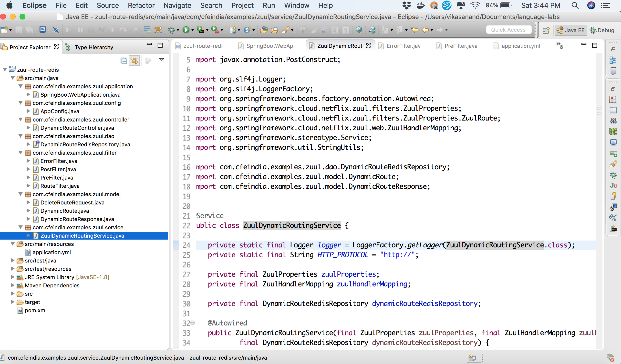Click the Quick Access search field
The image size is (621, 364).
pyautogui.click(x=508, y=30)
